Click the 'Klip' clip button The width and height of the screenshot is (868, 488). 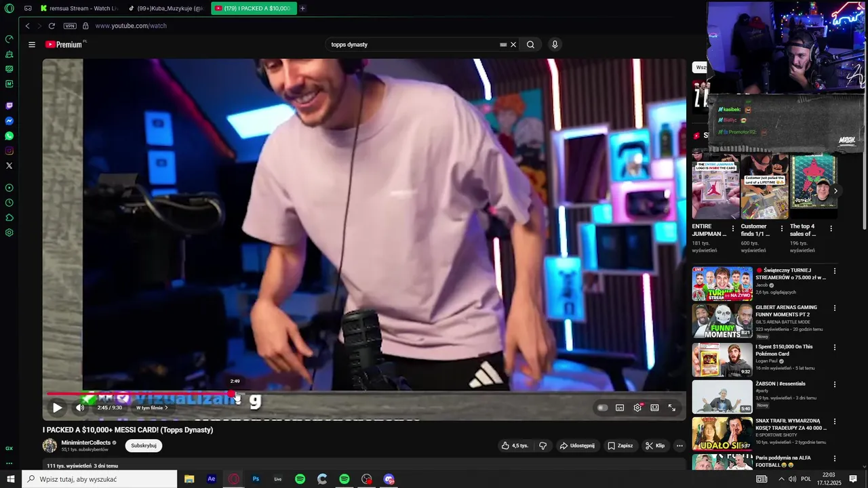[x=655, y=446]
